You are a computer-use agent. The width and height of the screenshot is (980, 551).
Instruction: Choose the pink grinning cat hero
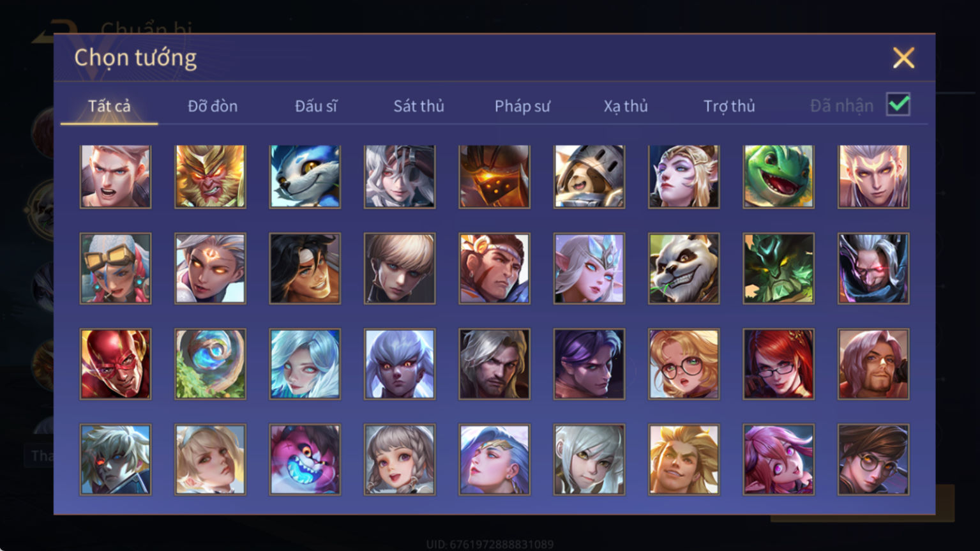[305, 460]
